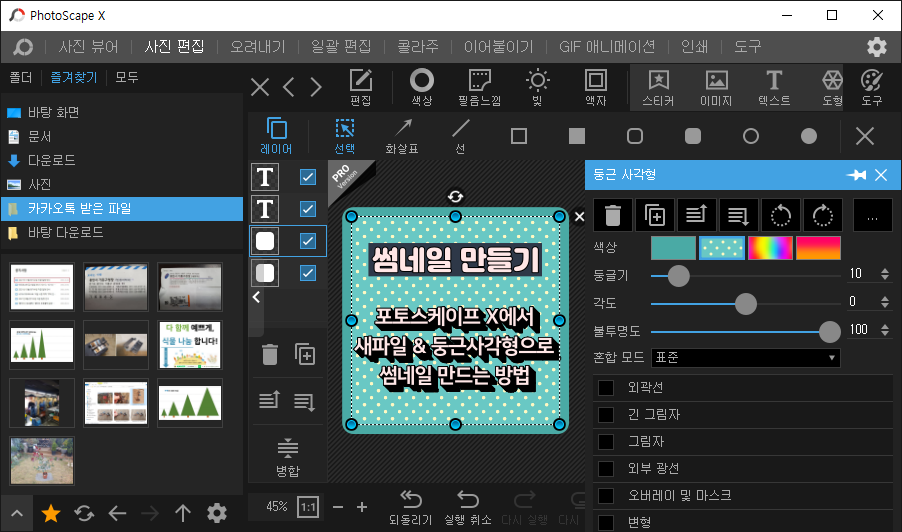Open the 색상 (Color) tool
This screenshot has width=902, height=532.
422,87
